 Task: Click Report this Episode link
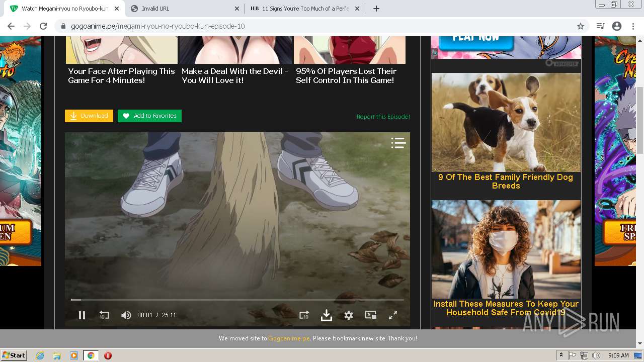click(x=383, y=117)
